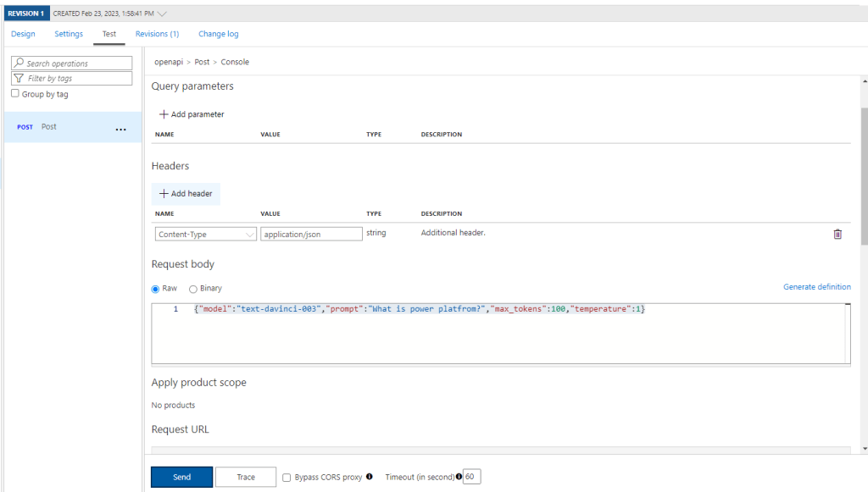Click the plus icon for Add parameter
The image size is (868, 492).
(x=164, y=114)
